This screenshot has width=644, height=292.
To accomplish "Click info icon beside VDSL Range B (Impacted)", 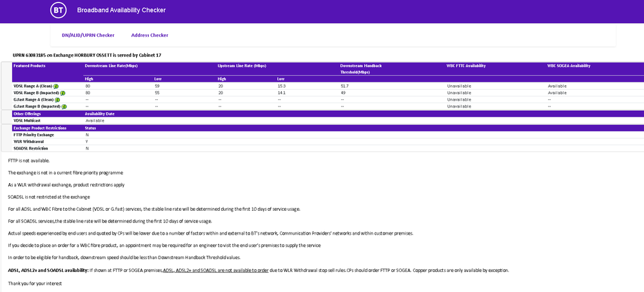I will (64, 93).
